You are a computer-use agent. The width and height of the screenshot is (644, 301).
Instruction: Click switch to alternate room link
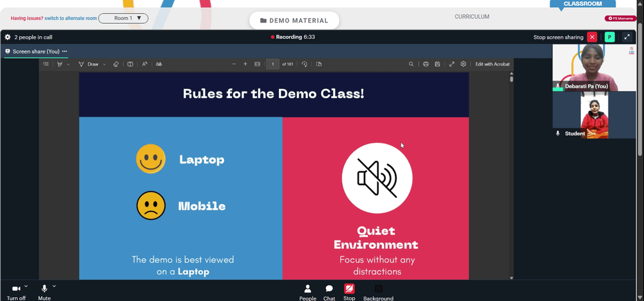coord(71,18)
